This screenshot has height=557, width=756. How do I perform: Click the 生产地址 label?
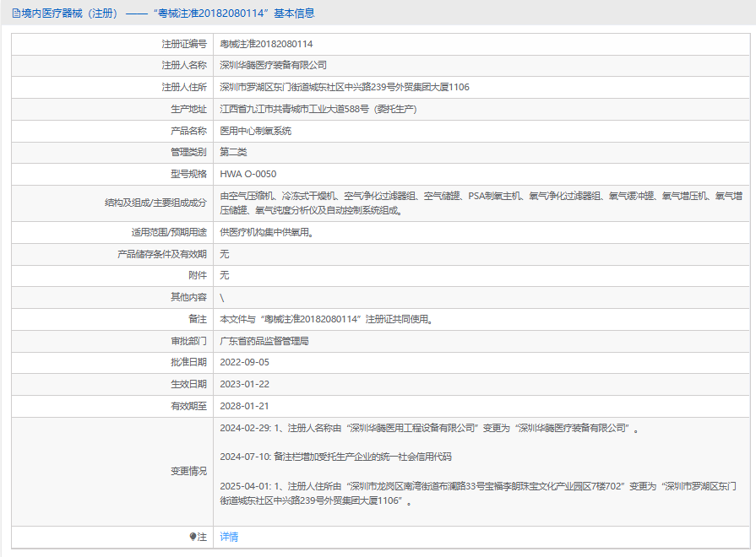pos(188,109)
